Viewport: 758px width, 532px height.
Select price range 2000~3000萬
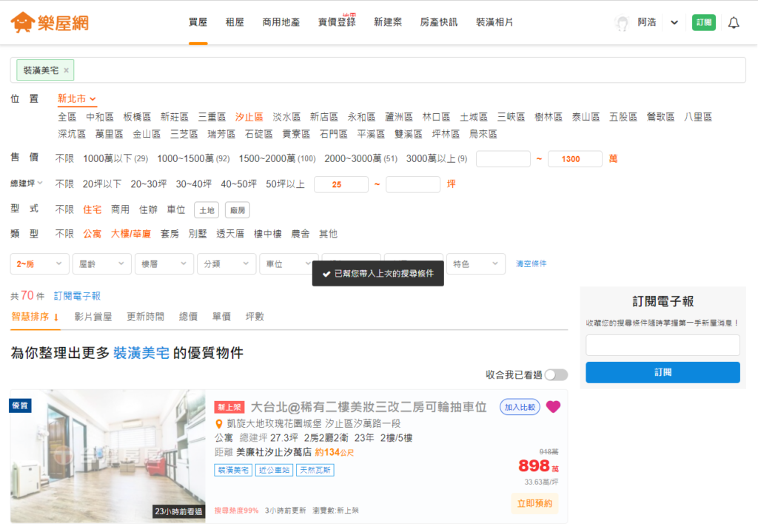click(360, 159)
